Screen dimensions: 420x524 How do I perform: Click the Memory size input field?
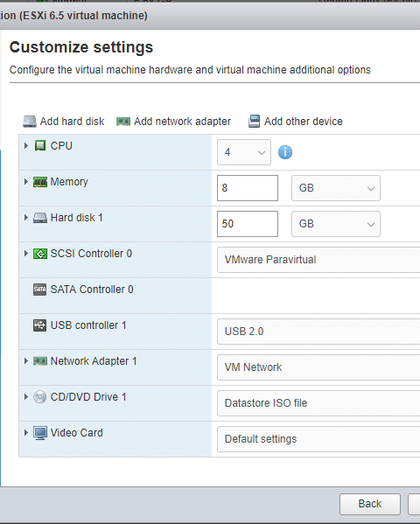click(248, 188)
